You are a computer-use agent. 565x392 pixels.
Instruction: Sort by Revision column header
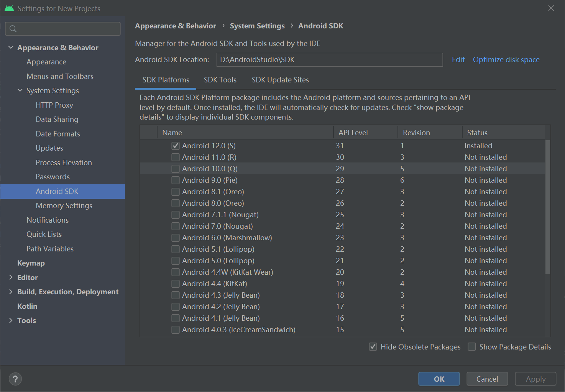(430, 133)
